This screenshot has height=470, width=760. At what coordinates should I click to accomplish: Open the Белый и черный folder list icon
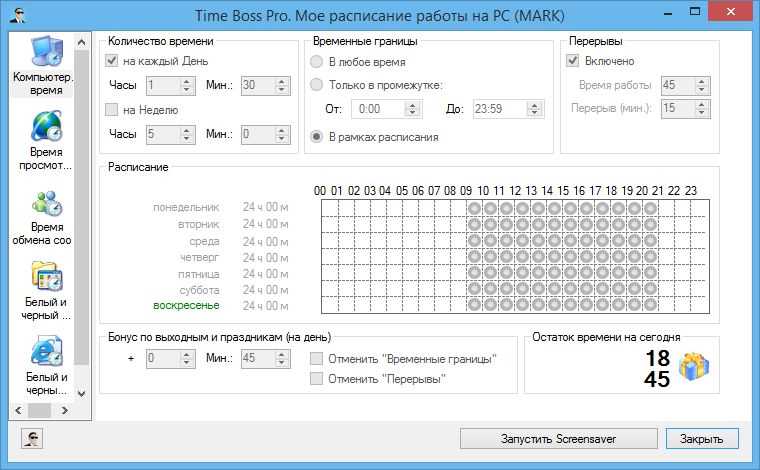point(47,277)
